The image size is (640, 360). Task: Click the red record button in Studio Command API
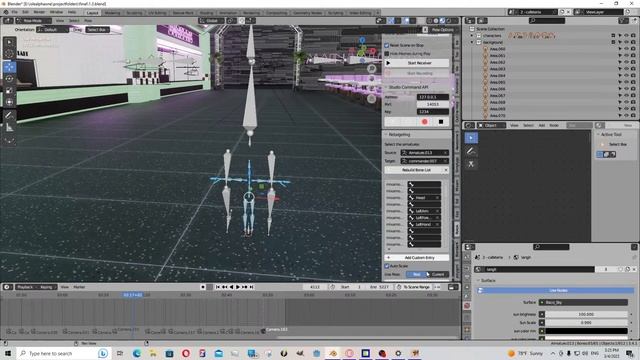point(424,122)
